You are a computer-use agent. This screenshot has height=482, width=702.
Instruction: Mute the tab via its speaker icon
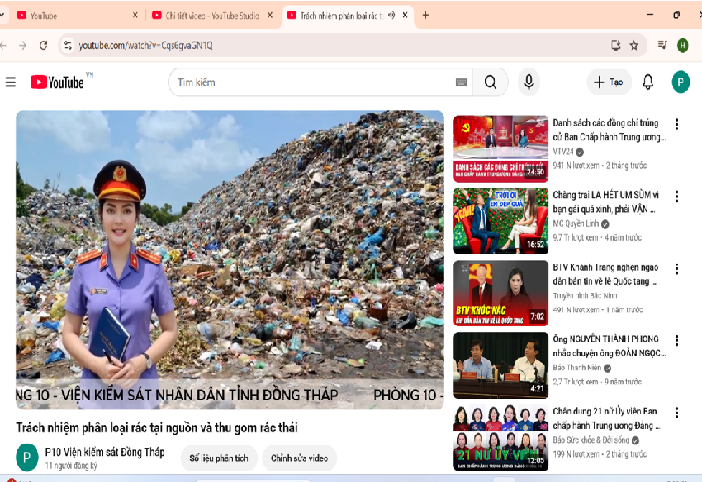391,15
